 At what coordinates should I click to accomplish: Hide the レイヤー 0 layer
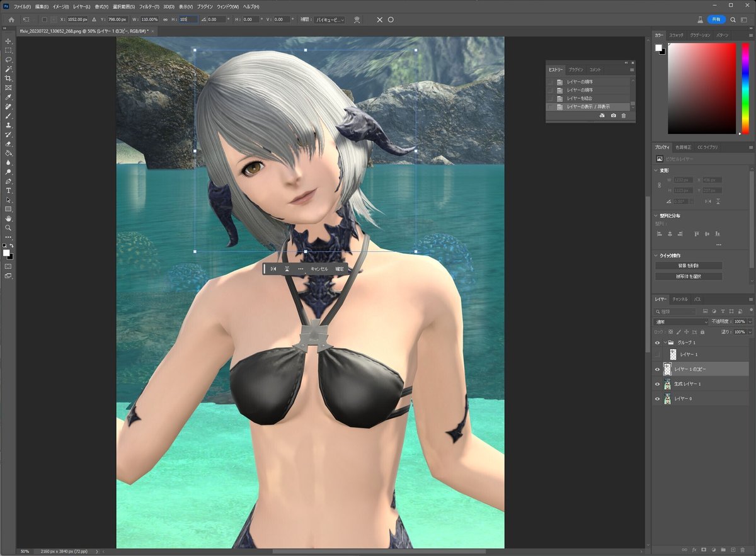click(x=657, y=399)
